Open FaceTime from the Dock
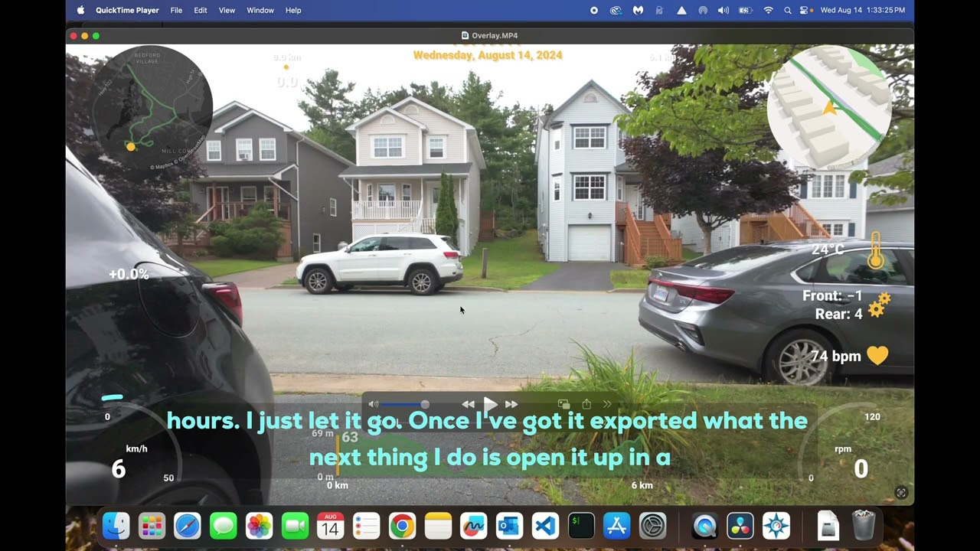 click(x=295, y=526)
